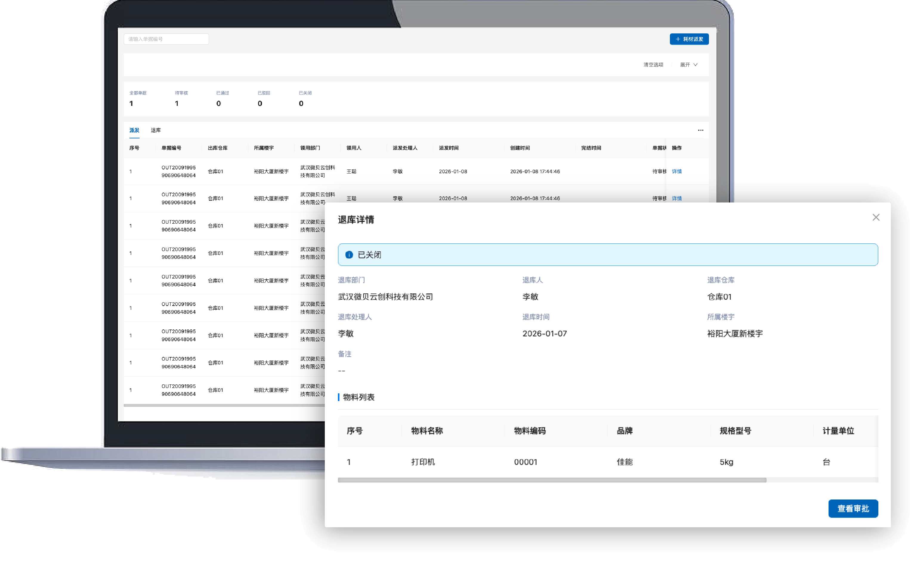Click the 仓库01 value under 退库仓库

pos(719,297)
